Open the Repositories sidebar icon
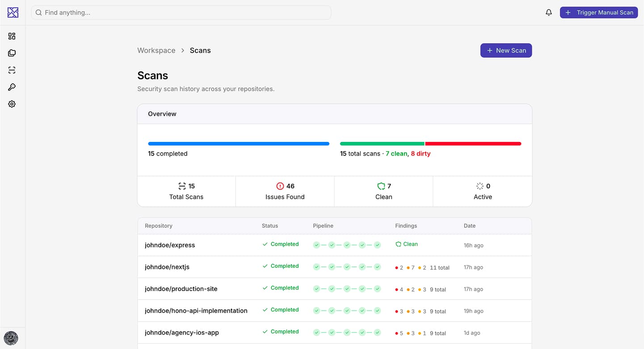The height and width of the screenshot is (349, 644). click(12, 53)
